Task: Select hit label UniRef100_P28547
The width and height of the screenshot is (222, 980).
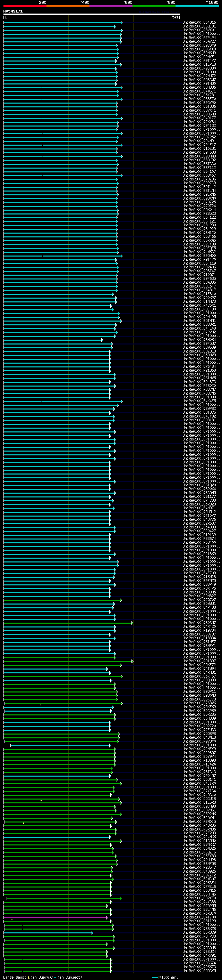Action: (199, 867)
